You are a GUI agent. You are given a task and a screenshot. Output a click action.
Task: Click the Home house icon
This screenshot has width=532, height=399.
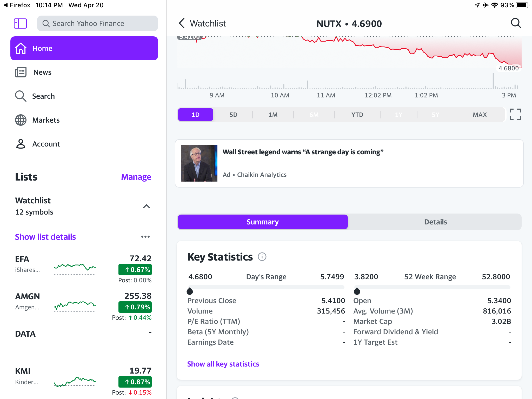pyautogui.click(x=21, y=48)
